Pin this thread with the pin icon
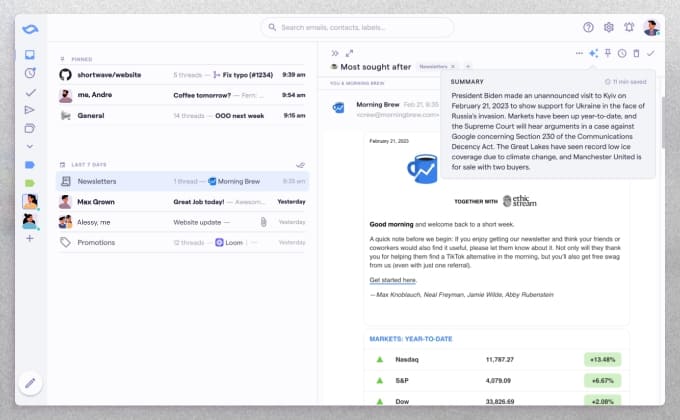 pyautogui.click(x=608, y=53)
